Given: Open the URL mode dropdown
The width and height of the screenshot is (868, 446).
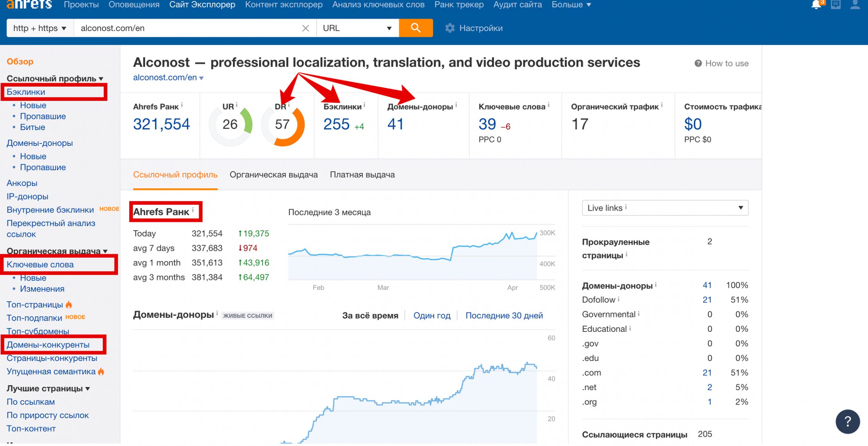Looking at the screenshot, I should (358, 28).
